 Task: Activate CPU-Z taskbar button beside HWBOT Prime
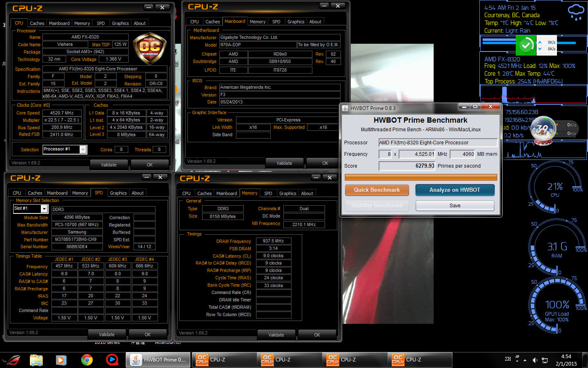coord(224,360)
